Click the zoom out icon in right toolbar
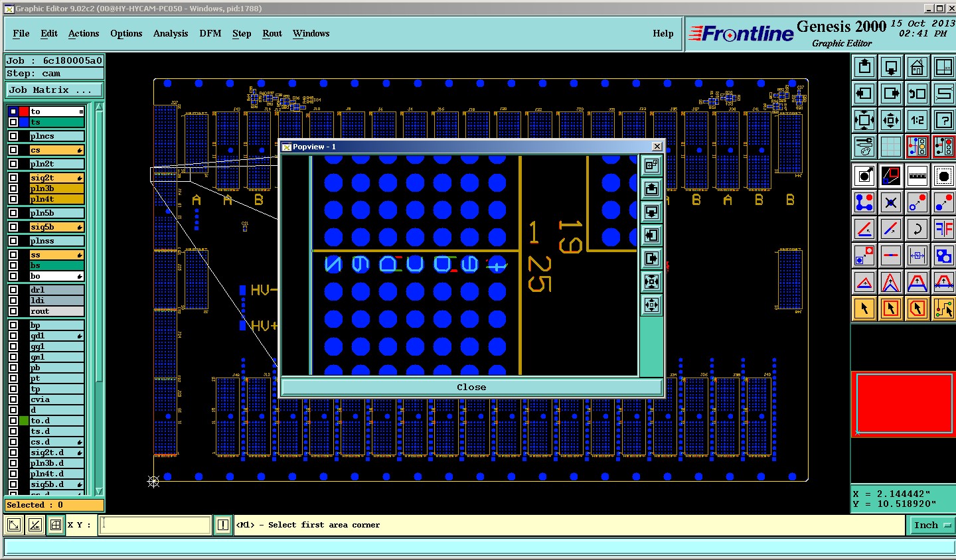 tap(891, 120)
